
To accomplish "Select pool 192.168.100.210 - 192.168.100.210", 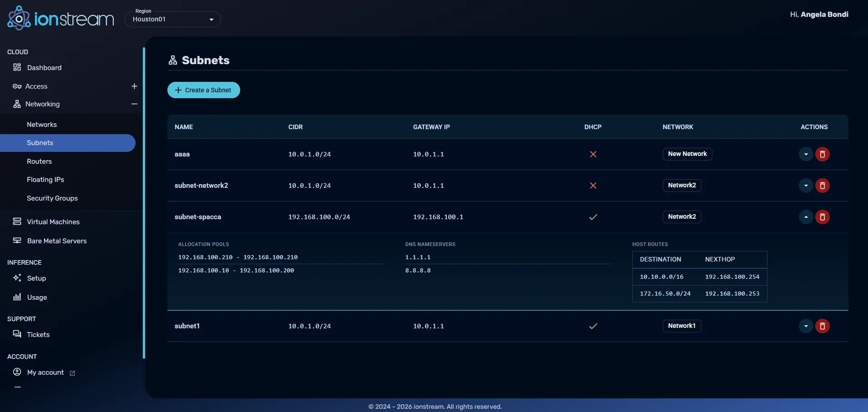I will click(238, 257).
